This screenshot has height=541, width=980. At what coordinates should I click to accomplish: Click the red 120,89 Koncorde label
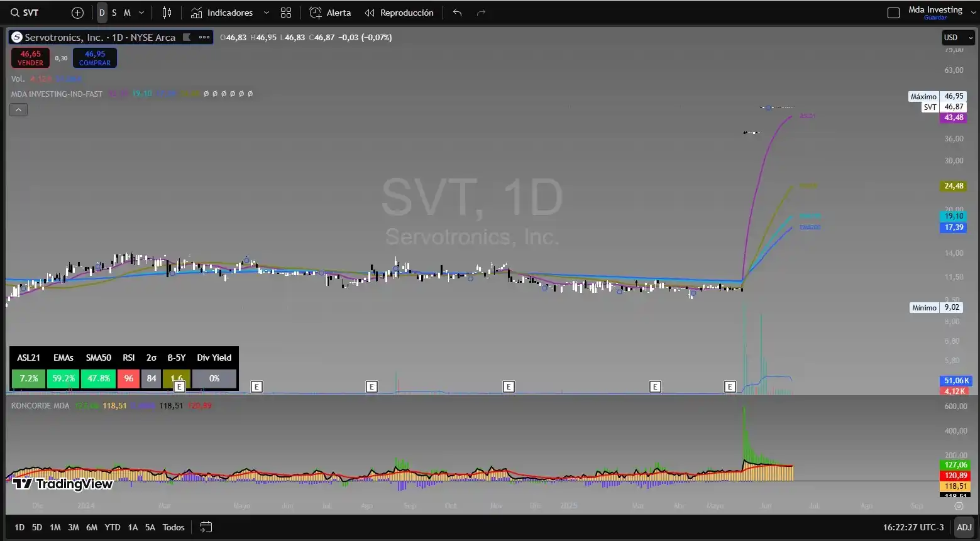click(955, 476)
